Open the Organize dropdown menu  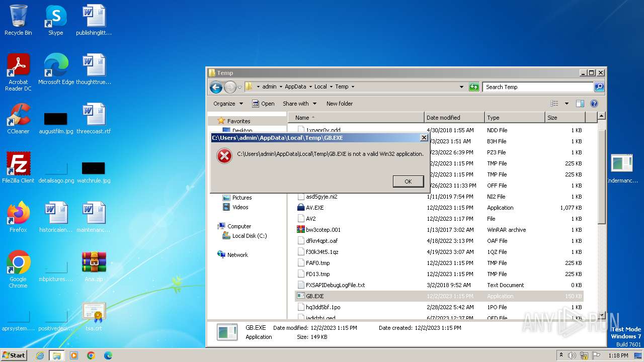[228, 104]
